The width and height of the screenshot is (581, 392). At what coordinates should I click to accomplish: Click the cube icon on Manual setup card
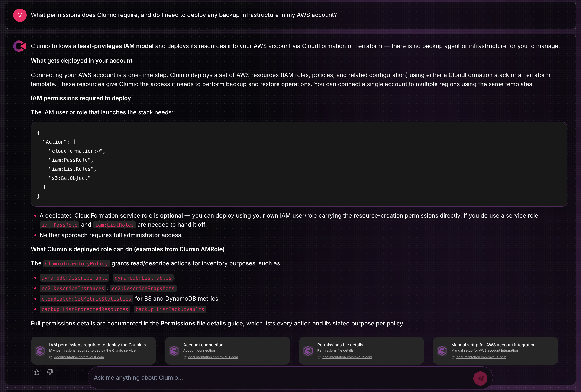(442, 351)
